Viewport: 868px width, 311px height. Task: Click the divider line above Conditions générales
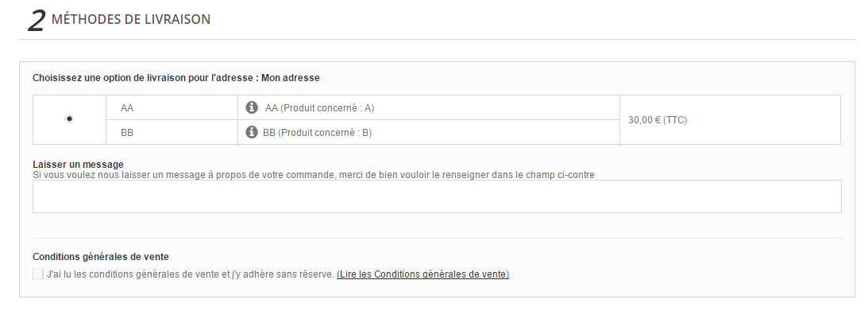[x=437, y=239]
